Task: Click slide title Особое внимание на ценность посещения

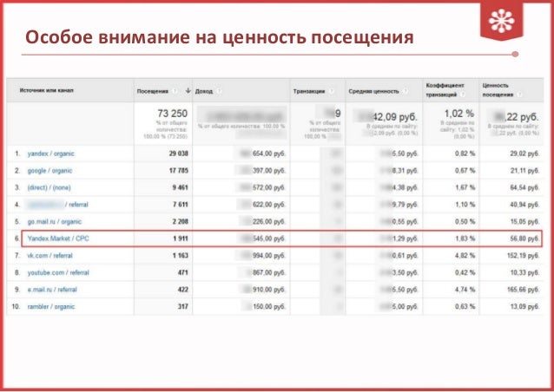Action: (219, 37)
